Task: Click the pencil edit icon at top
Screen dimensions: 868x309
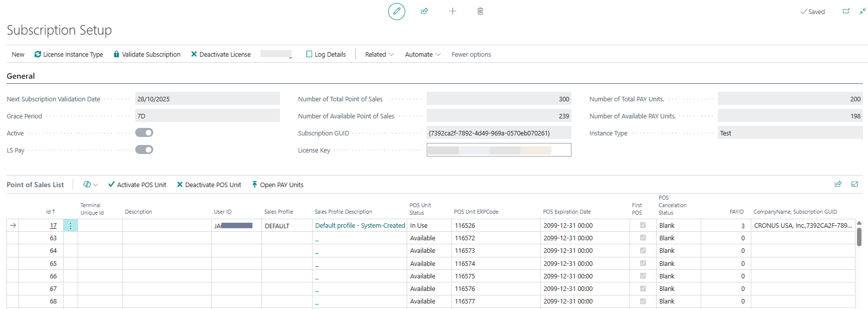Action: 396,11
